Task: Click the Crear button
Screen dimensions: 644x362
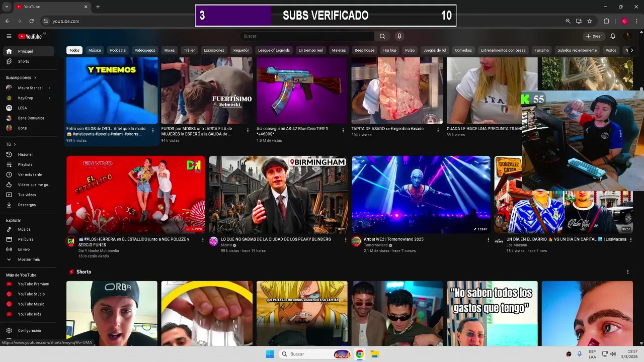Action: point(594,36)
